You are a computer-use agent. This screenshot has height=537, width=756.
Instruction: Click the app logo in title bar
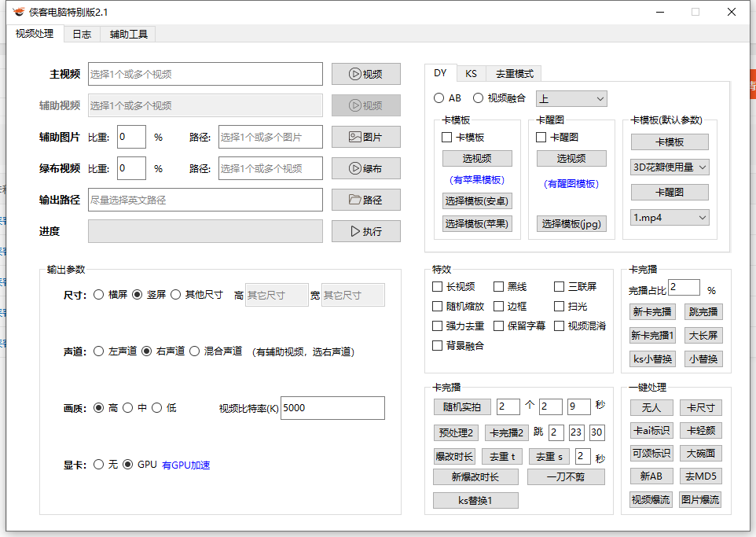(x=18, y=12)
